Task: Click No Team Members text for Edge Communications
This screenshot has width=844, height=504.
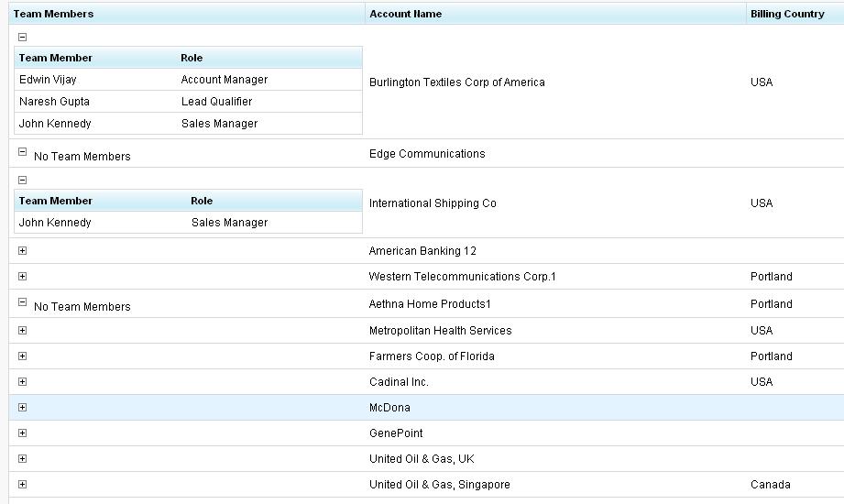Action: 82,156
